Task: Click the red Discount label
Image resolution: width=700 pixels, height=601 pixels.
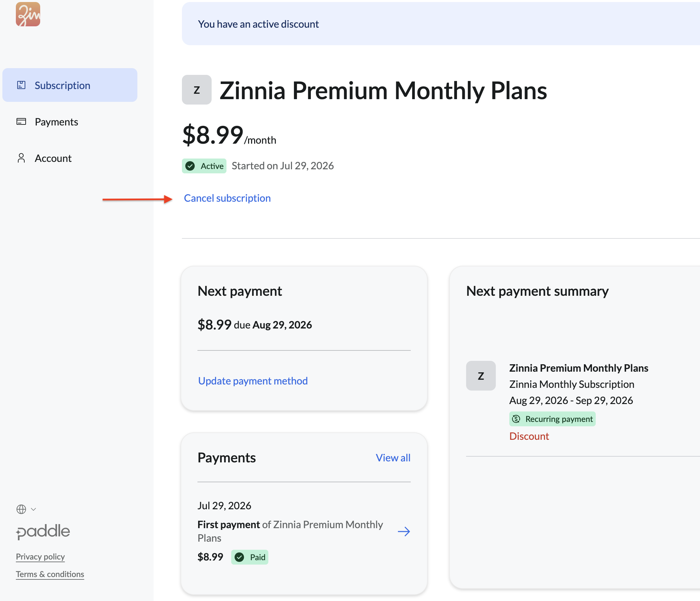Action: pyautogui.click(x=529, y=436)
